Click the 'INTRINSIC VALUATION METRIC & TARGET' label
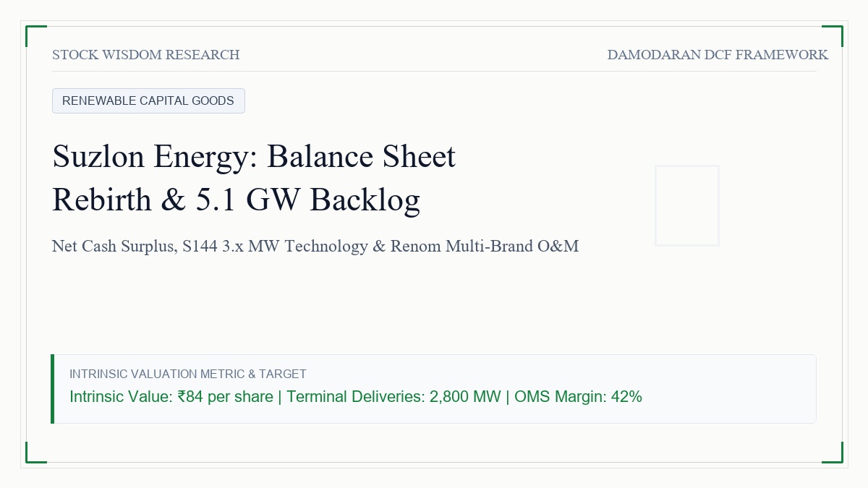868x488 pixels. point(188,374)
